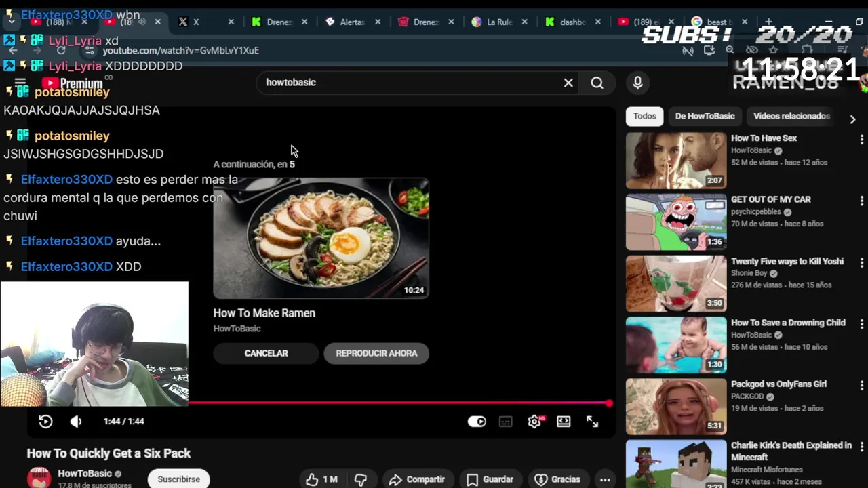
Task: Open How To Save a Drowning Child video
Action: pos(788,323)
